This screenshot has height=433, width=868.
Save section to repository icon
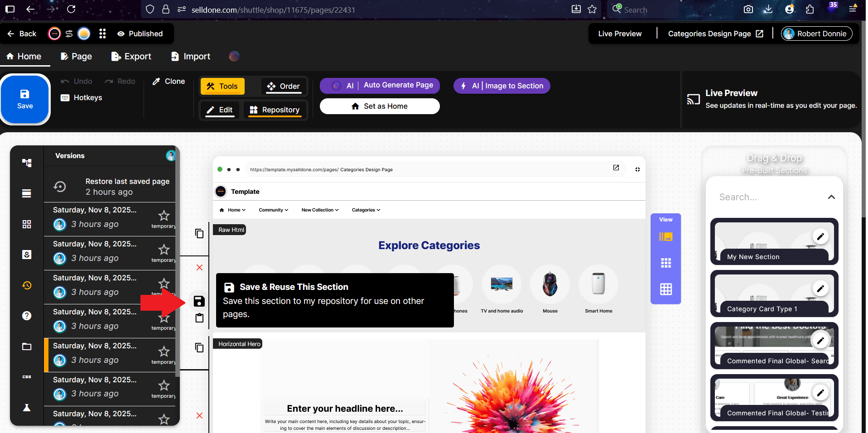(x=199, y=301)
